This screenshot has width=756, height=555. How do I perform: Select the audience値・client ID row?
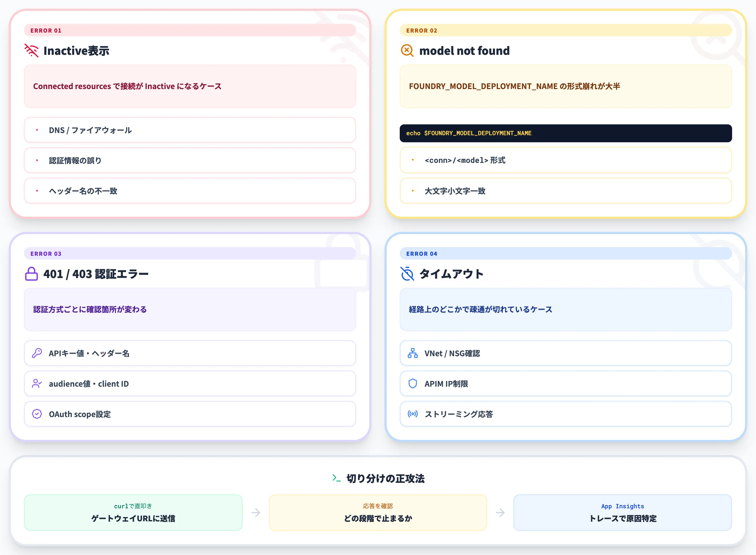click(x=190, y=383)
